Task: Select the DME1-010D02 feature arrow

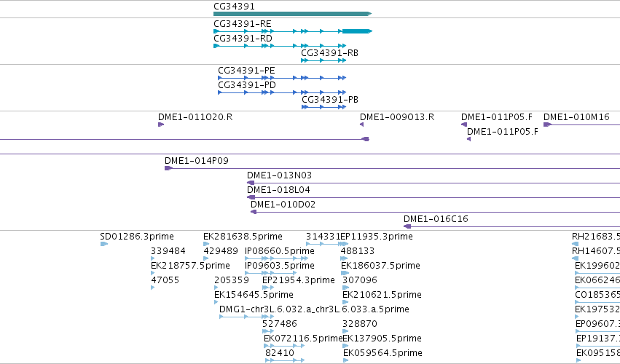Action: click(x=254, y=212)
